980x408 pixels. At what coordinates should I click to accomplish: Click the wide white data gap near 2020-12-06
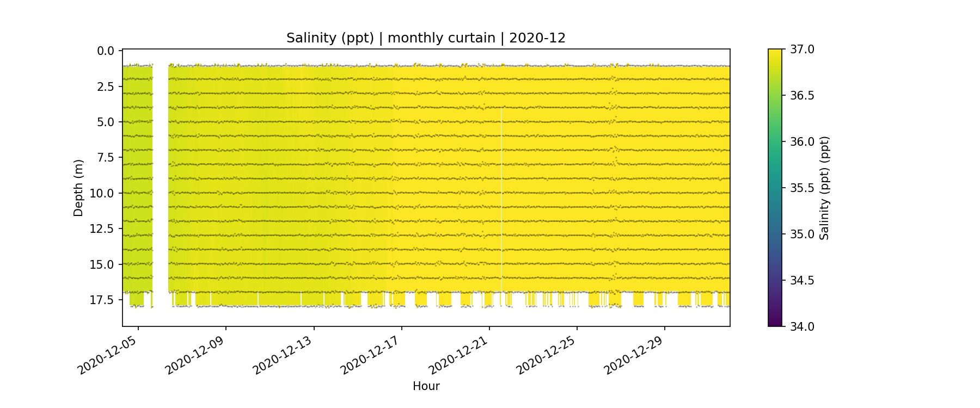click(160, 180)
